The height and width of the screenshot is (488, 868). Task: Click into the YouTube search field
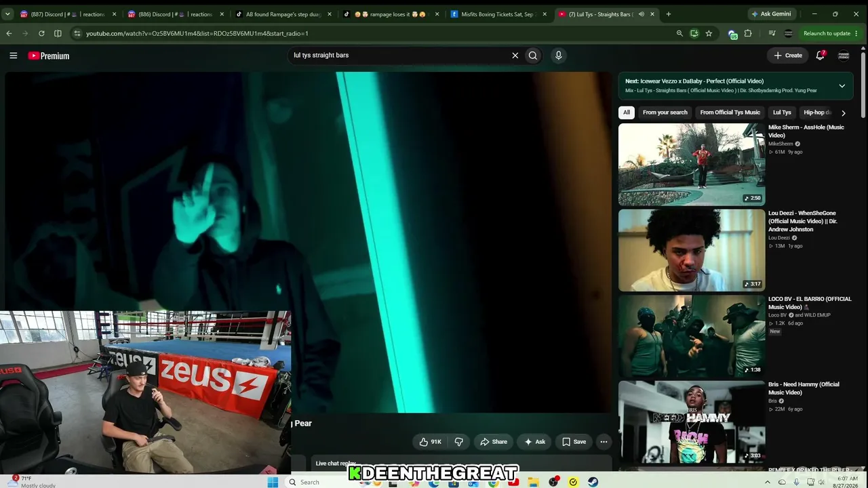pyautogui.click(x=400, y=56)
